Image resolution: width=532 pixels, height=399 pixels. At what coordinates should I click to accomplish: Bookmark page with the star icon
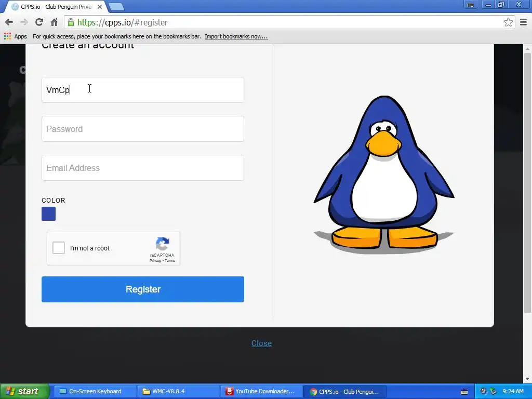pyautogui.click(x=508, y=22)
